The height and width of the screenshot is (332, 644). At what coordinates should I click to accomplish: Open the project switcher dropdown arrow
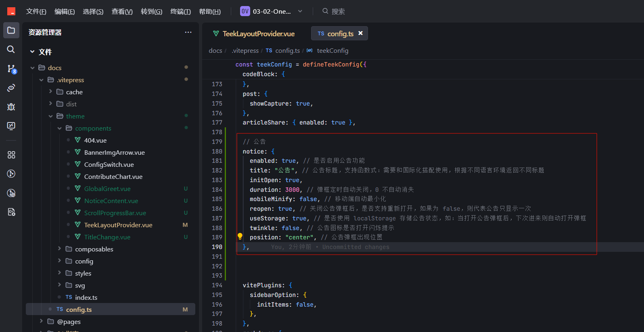[300, 11]
